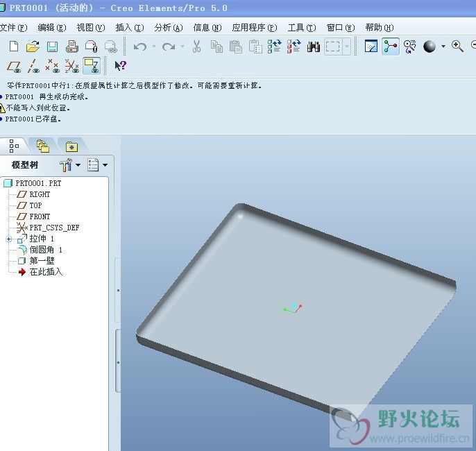Toggle datum points display
476x451 pixels.
tap(53, 66)
